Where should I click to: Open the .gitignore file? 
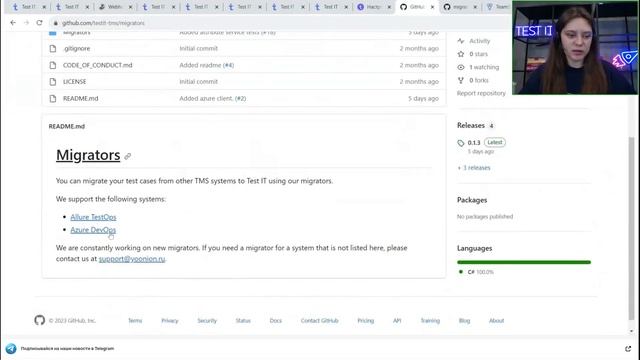tap(76, 49)
